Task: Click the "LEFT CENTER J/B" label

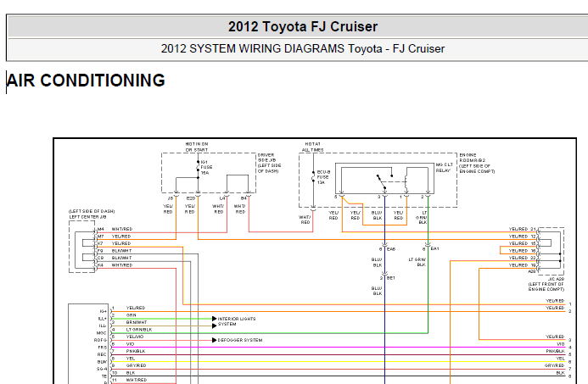Action: coord(87,217)
